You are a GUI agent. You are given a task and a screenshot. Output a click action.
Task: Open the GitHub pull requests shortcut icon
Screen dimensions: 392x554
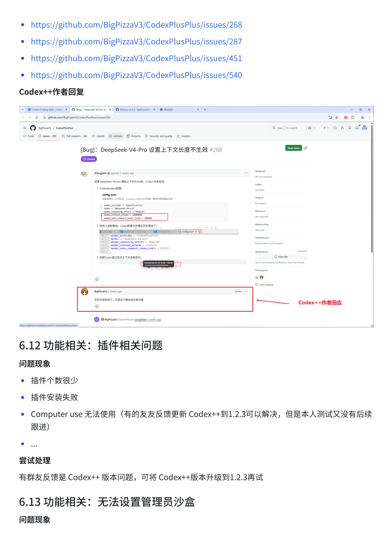click(x=342, y=128)
